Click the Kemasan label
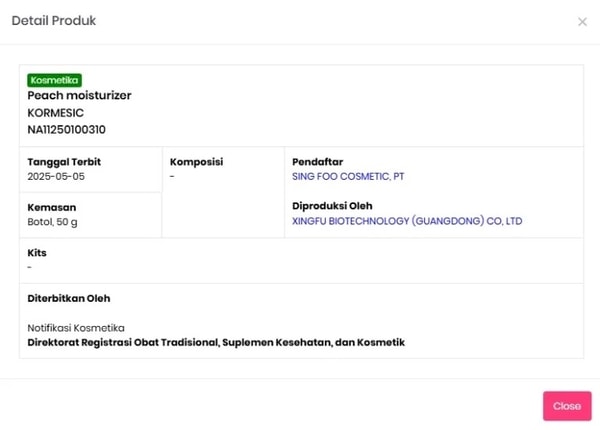The image size is (600, 430). click(x=49, y=207)
